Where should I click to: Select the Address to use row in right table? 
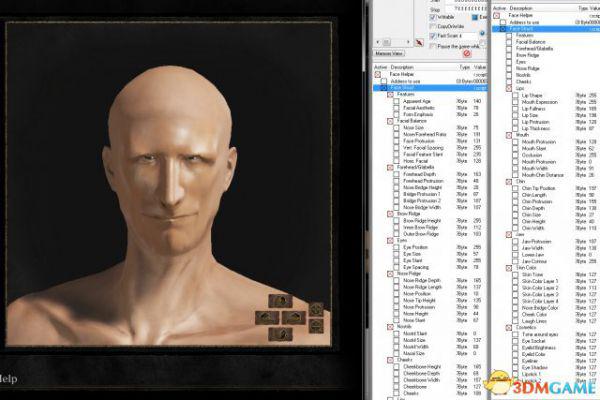click(546, 22)
